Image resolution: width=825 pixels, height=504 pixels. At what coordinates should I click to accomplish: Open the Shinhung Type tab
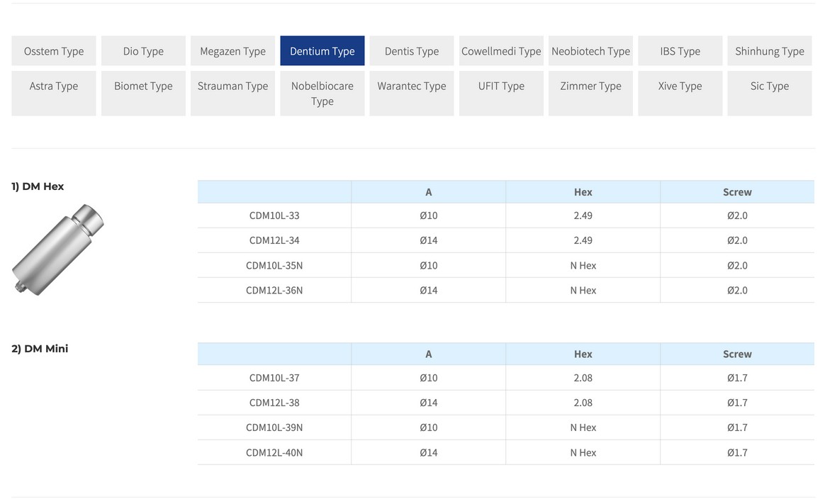(x=770, y=51)
